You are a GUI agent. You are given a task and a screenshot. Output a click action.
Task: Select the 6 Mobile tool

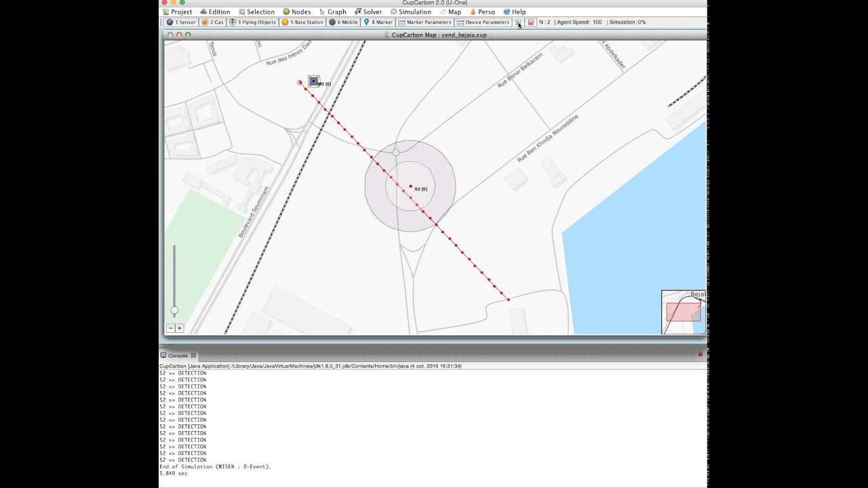[x=343, y=22]
